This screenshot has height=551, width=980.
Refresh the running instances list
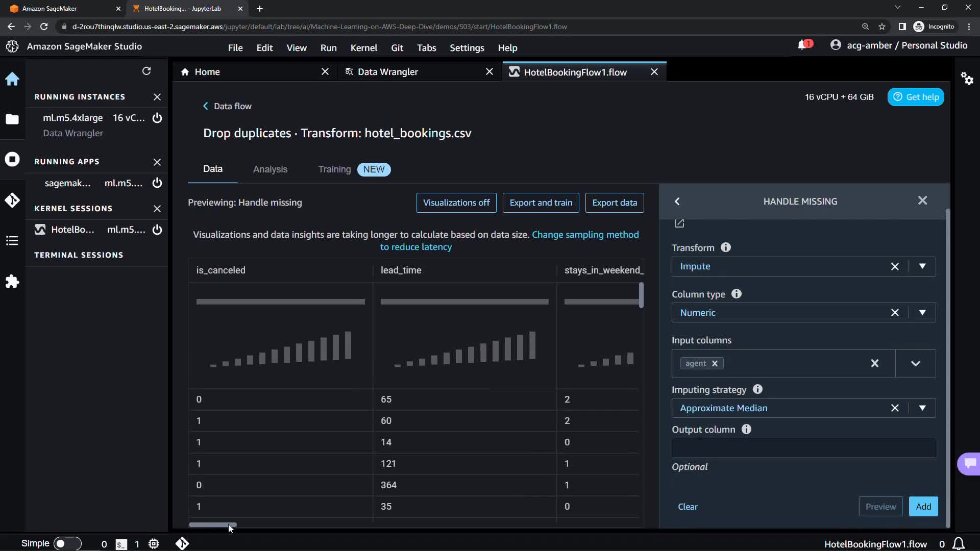[x=146, y=71]
